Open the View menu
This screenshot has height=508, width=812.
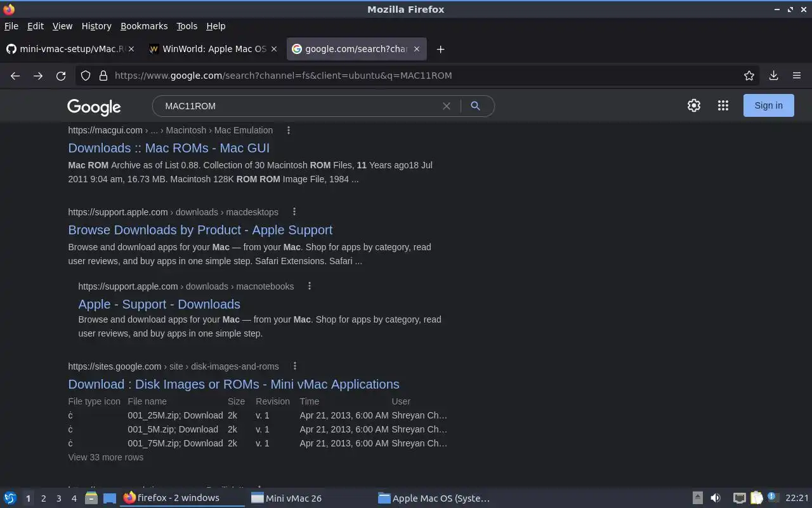click(x=62, y=26)
